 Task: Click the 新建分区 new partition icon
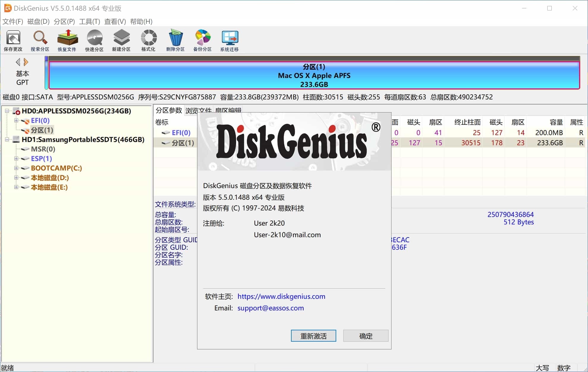(121, 40)
